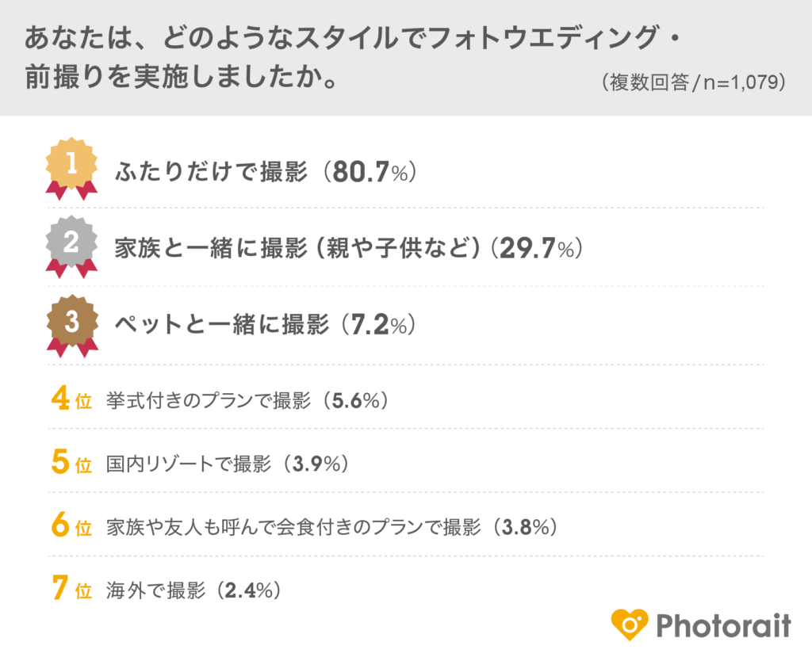This screenshot has width=812, height=657.
Task: Click the bronze third-place medal icon
Action: pyautogui.click(x=71, y=323)
